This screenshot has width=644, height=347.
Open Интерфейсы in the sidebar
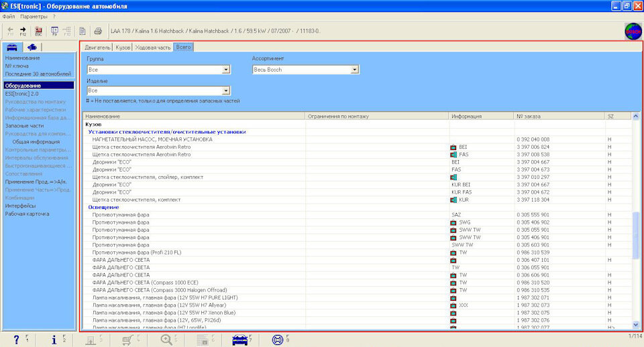20,206
